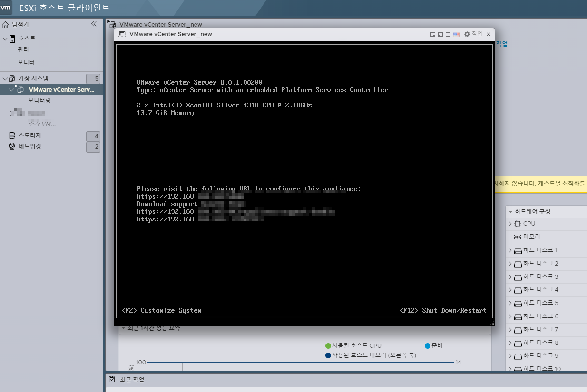Click the disk icon of 하드 디스크 2
587x392 pixels.
click(x=518, y=264)
